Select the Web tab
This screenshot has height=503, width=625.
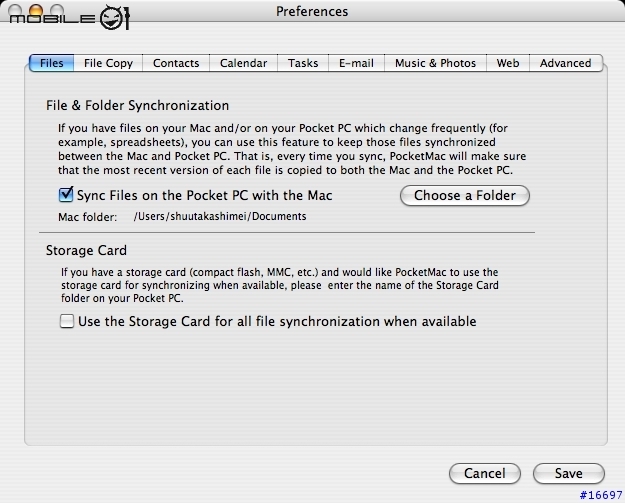coord(508,63)
